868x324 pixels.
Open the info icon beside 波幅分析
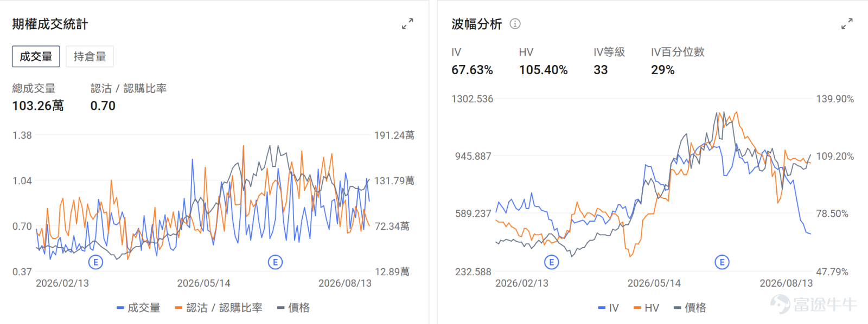515,24
